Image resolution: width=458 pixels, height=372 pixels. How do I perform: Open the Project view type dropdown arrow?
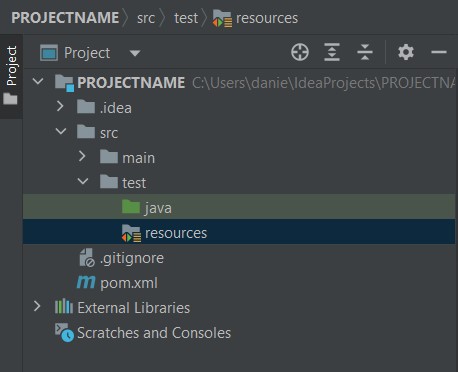(135, 53)
